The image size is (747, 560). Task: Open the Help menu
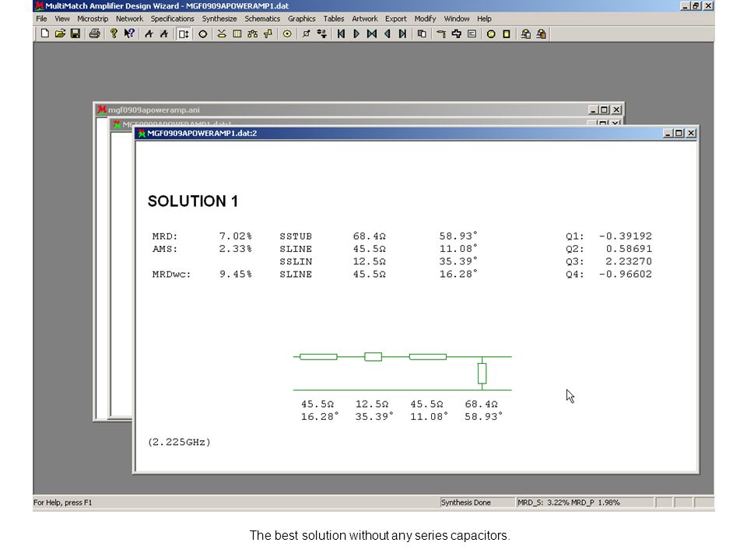[484, 19]
